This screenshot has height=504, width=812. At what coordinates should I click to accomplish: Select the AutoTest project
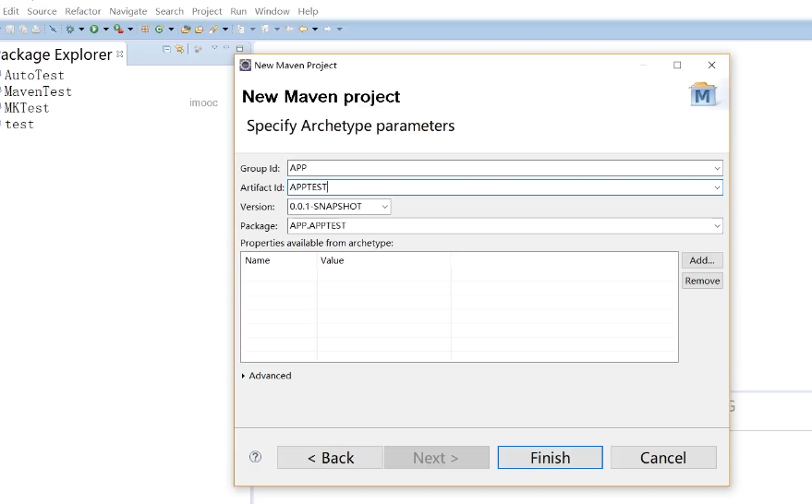pyautogui.click(x=34, y=75)
